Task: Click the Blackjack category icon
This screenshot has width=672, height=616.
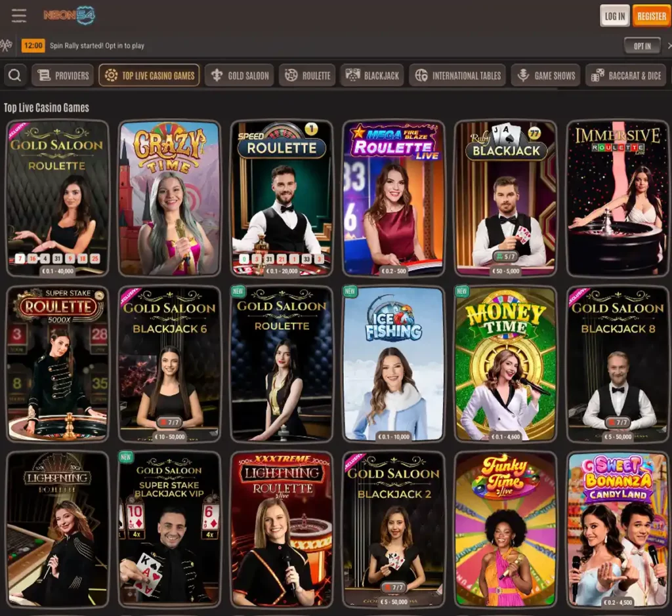Action: (352, 75)
